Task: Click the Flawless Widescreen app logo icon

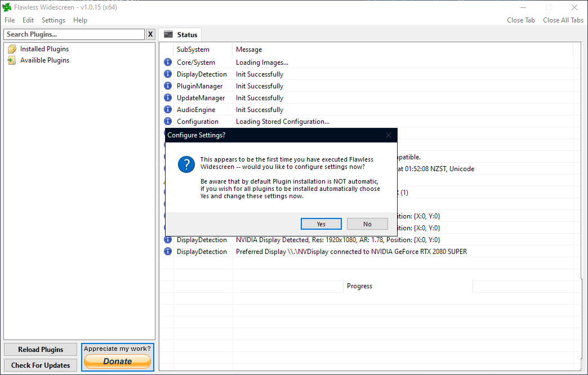Action: (x=7, y=7)
